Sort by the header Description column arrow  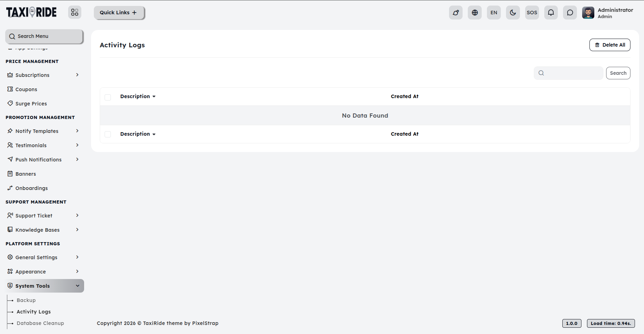(154, 97)
